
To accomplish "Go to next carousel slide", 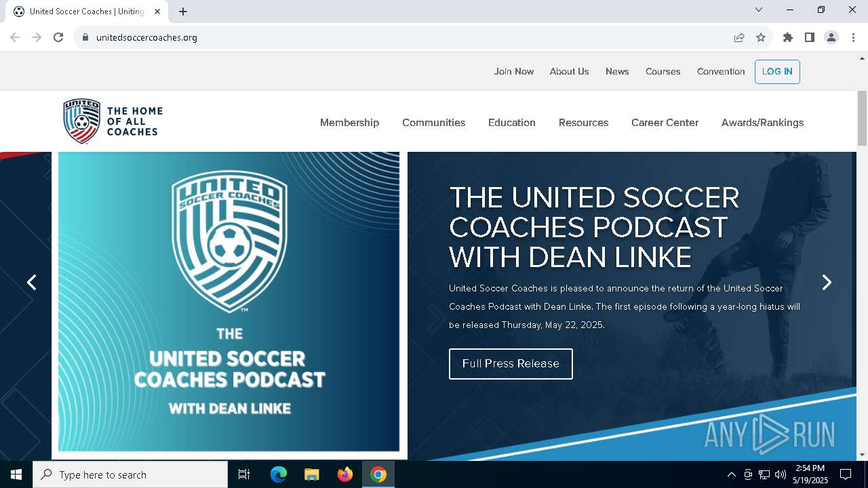I will 826,282.
